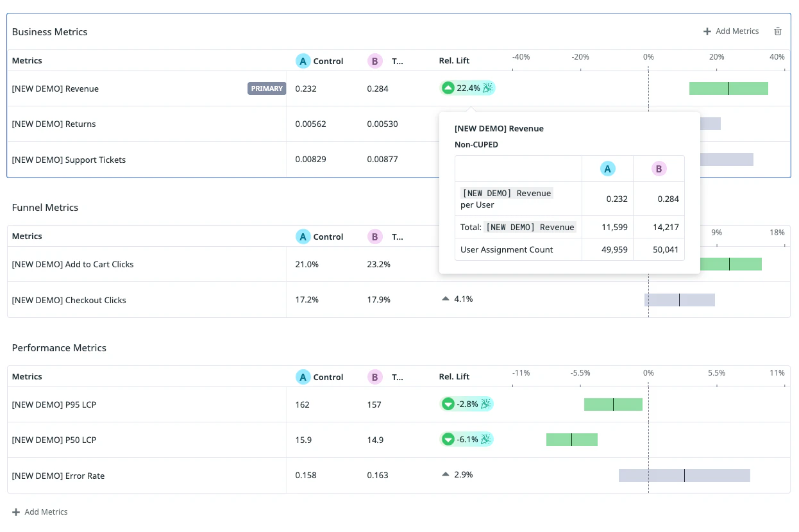
Task: Expand the truncated Treatment column in Business Metrics
Action: coord(398,60)
